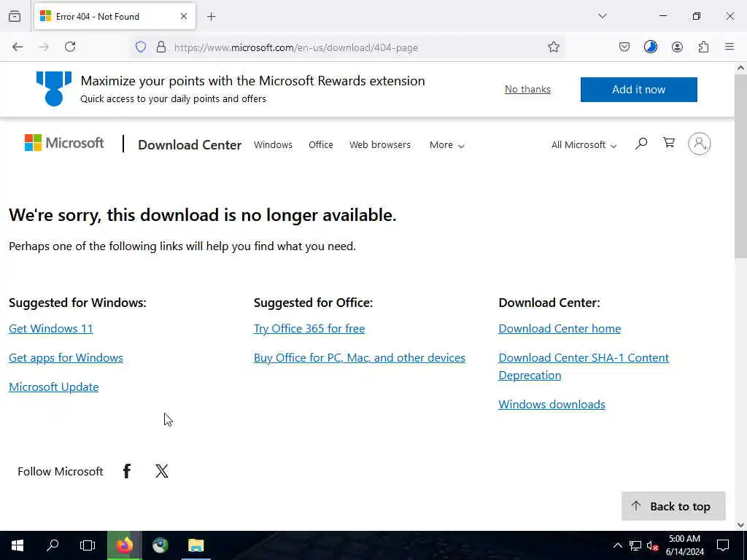Show hidden system tray icons chevron
This screenshot has width=747, height=560.
(x=617, y=545)
